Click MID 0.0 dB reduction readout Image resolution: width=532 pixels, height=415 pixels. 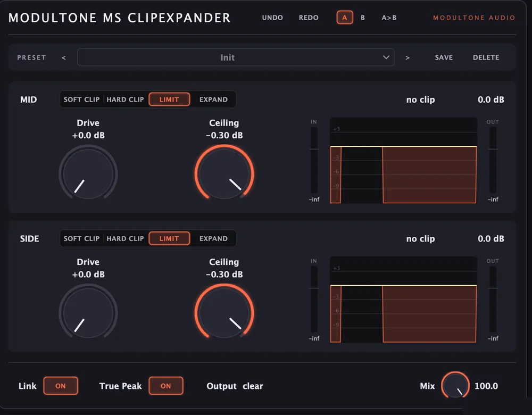(x=491, y=100)
